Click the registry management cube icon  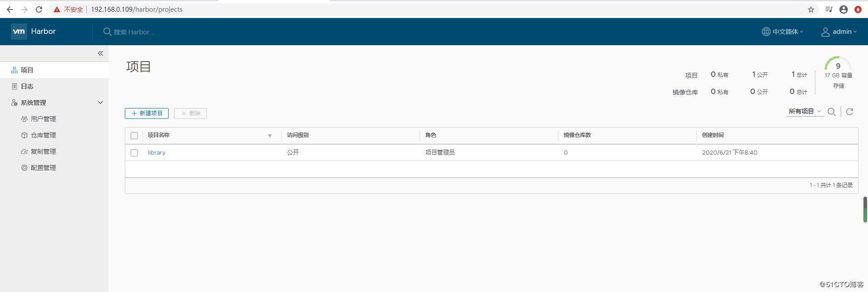[24, 135]
